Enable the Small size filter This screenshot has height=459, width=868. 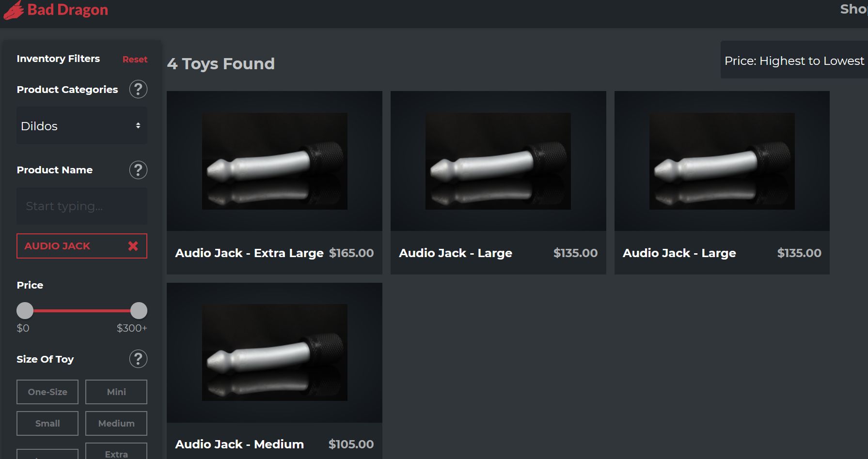point(47,423)
